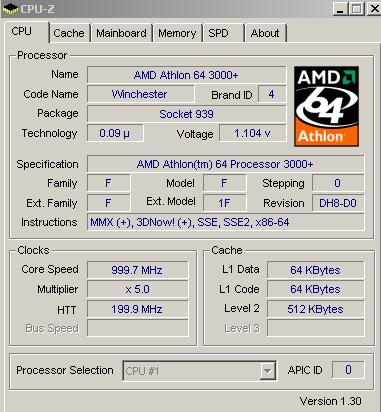This screenshot has height=412, width=381.
Task: Click the processor Name field
Action: [x=186, y=75]
